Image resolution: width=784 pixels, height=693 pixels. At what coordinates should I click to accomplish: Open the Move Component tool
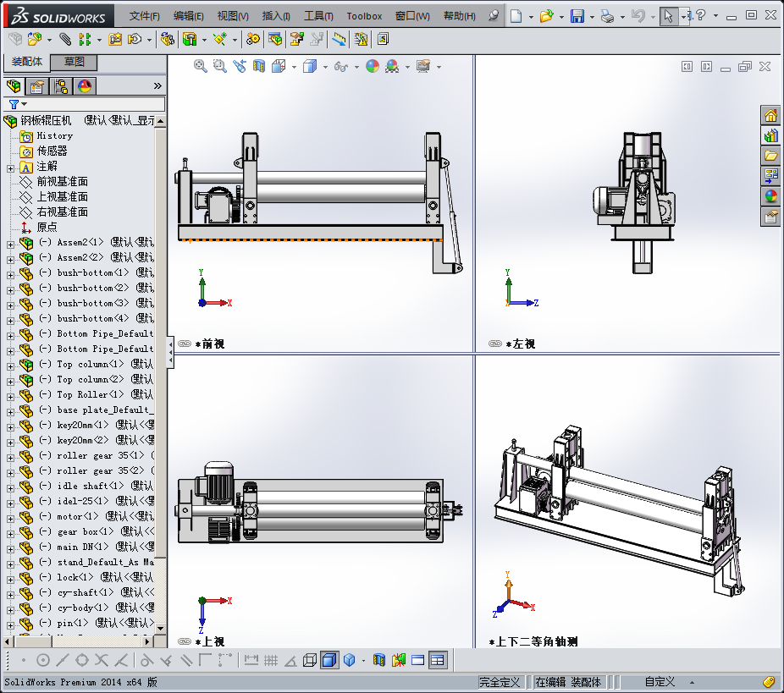[135, 38]
